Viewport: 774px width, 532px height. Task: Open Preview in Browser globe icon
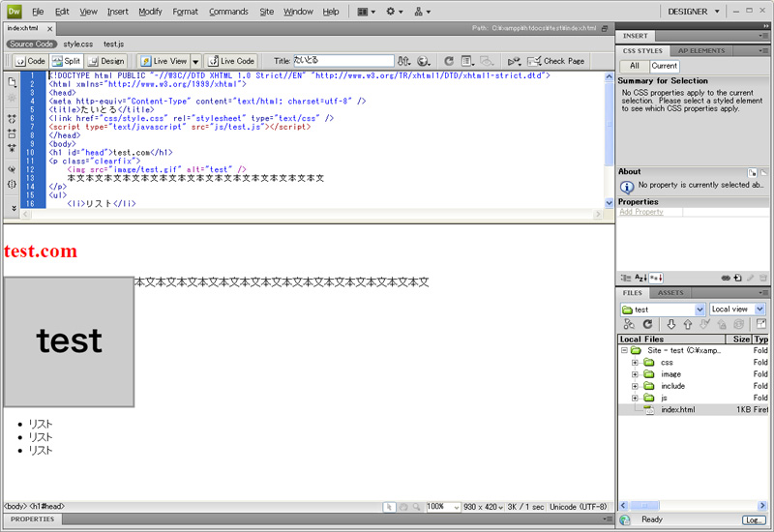pos(423,61)
